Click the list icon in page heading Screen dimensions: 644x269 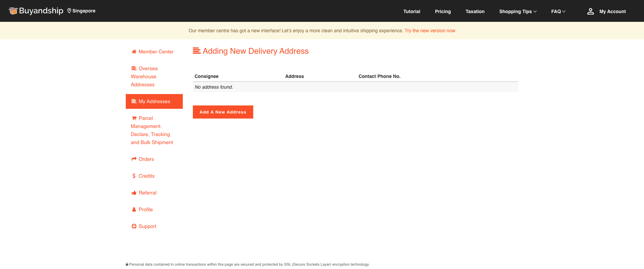197,51
